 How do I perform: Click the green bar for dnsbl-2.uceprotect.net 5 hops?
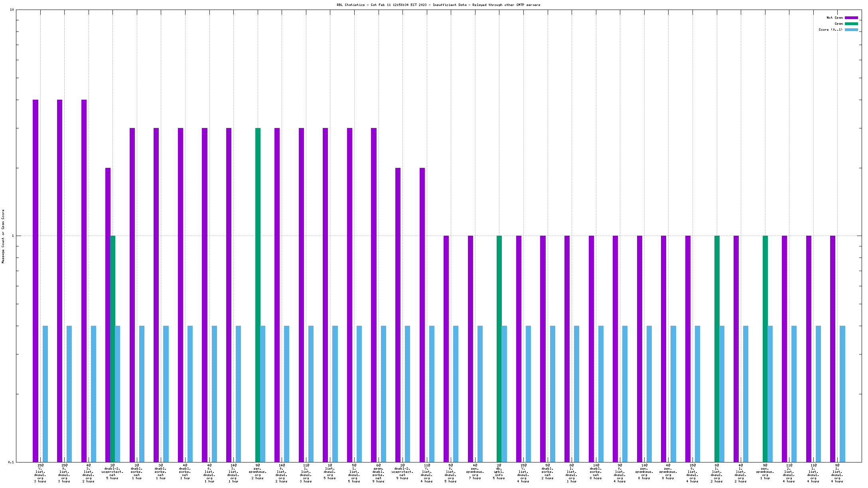click(113, 349)
